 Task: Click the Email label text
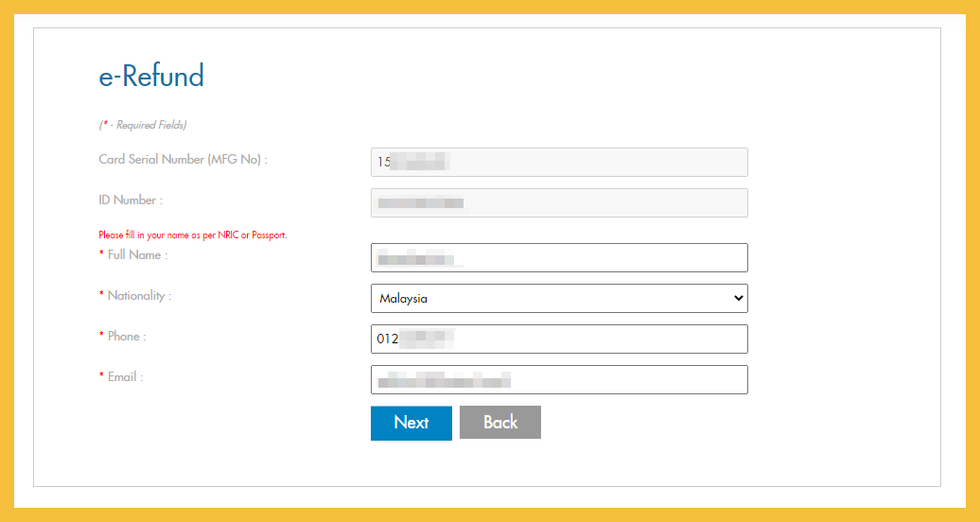point(125,377)
